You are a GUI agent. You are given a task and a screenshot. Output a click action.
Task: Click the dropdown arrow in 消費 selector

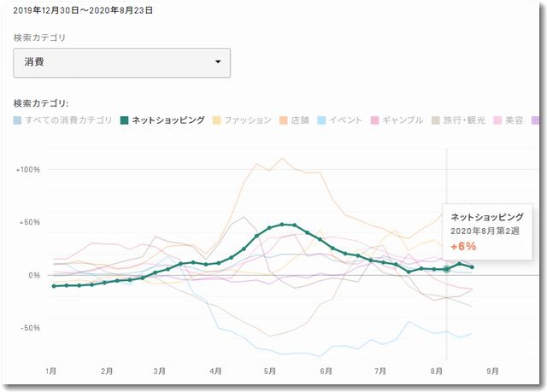(218, 62)
